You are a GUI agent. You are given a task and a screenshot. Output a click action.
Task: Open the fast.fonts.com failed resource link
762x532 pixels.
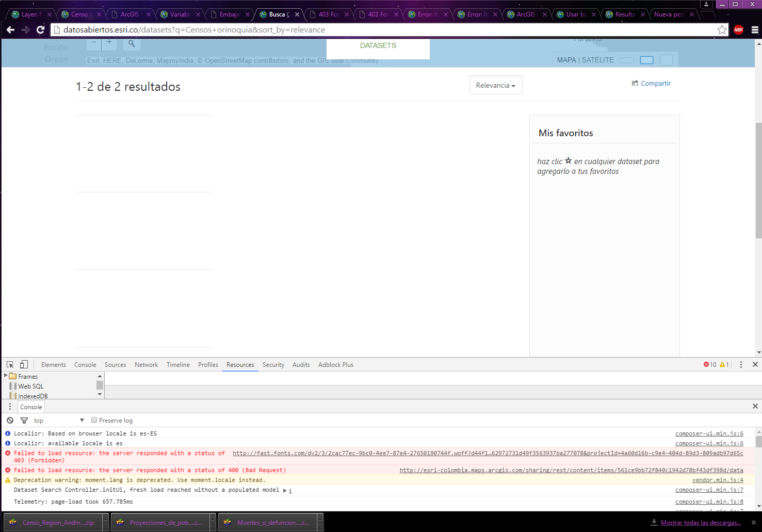[x=488, y=453]
